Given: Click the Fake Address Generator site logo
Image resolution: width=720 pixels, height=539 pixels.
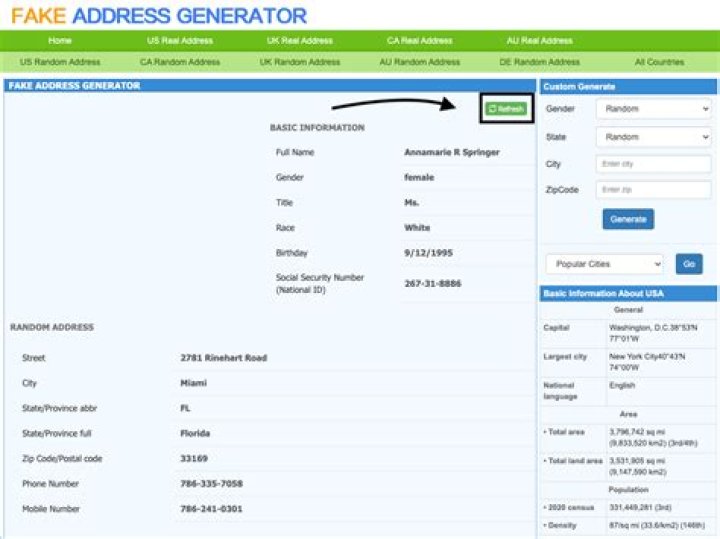Looking at the screenshot, I should coord(159,16).
